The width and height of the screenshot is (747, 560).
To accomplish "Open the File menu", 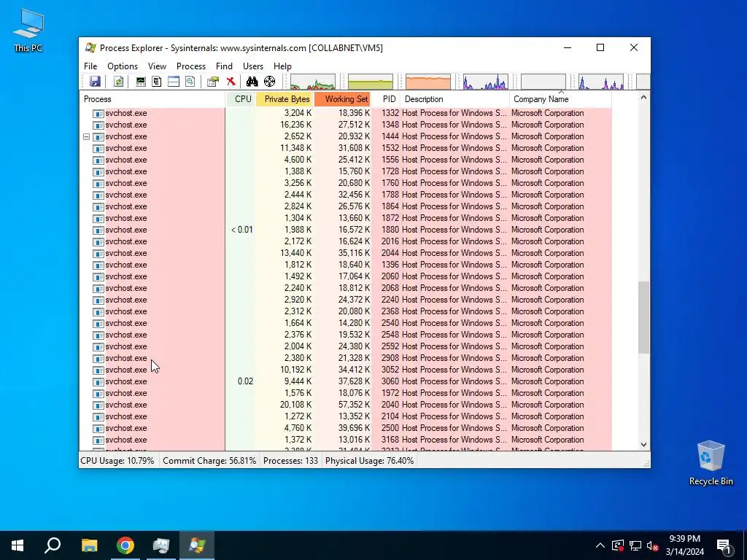I will tap(90, 66).
